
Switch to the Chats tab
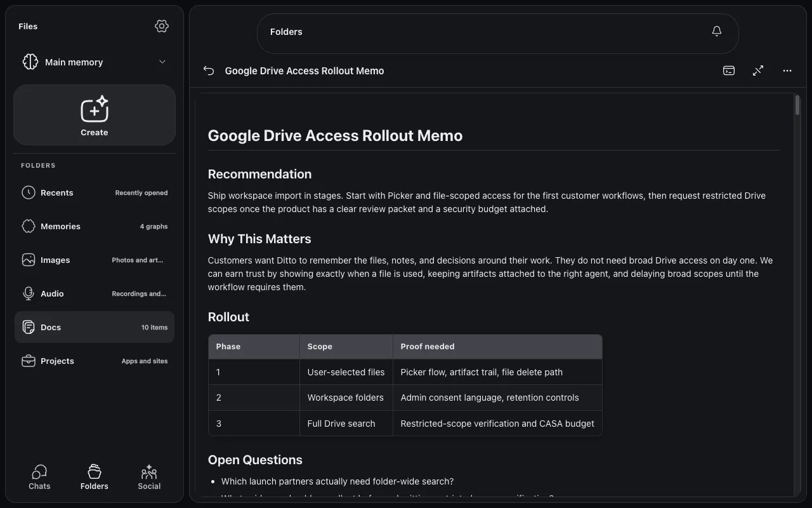click(39, 478)
